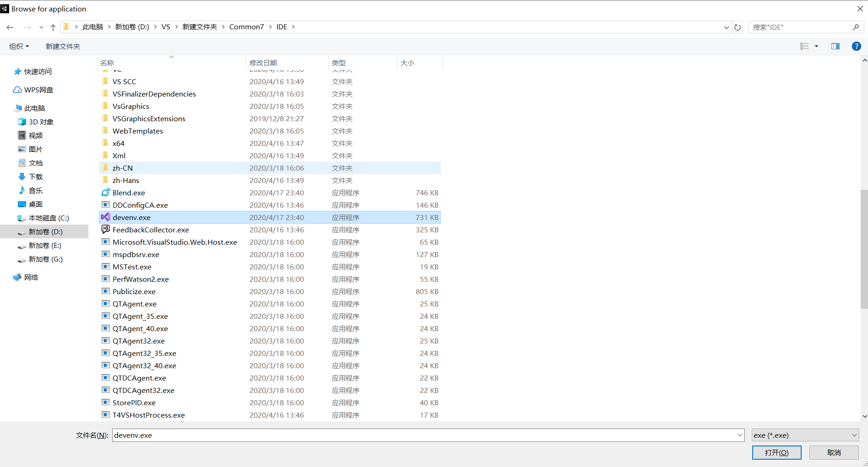Navigate up one folder level with the up arrow
868x467 pixels.
53,27
